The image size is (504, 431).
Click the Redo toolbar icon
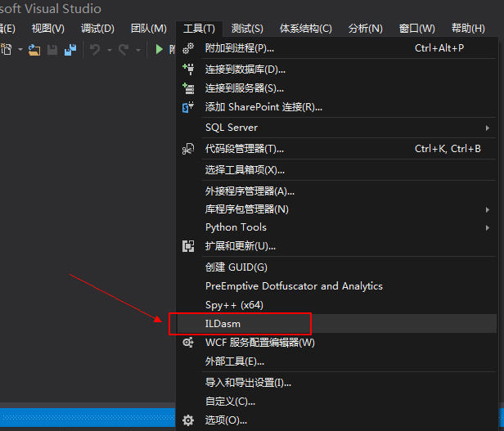click(x=124, y=50)
